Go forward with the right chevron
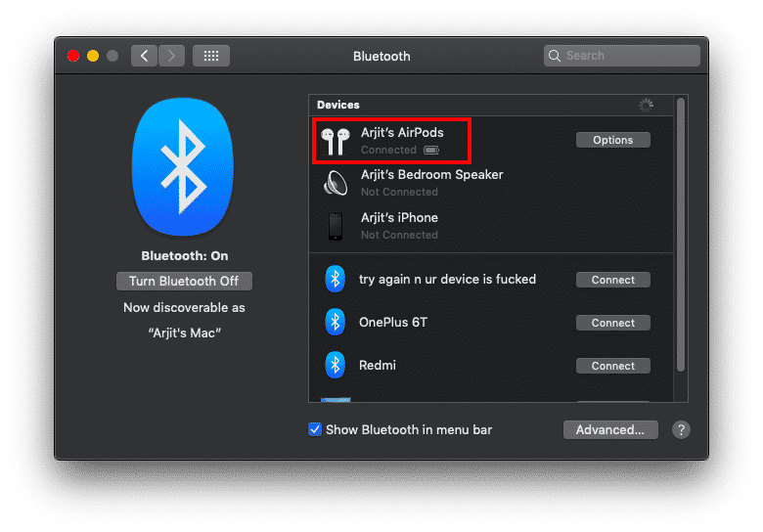This screenshot has height=532, width=763. tap(171, 56)
